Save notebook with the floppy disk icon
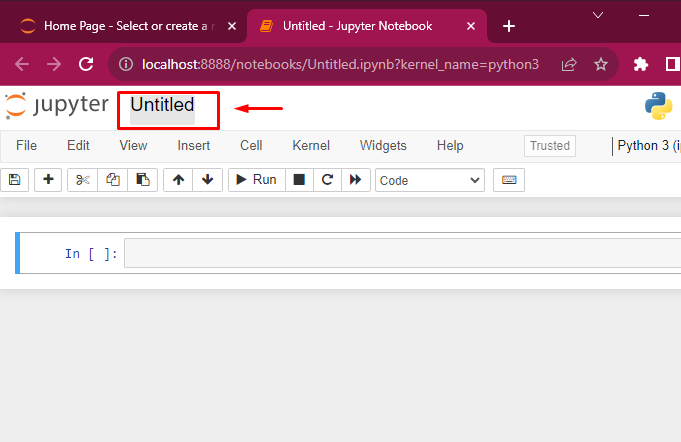The image size is (681, 442). pos(14,180)
